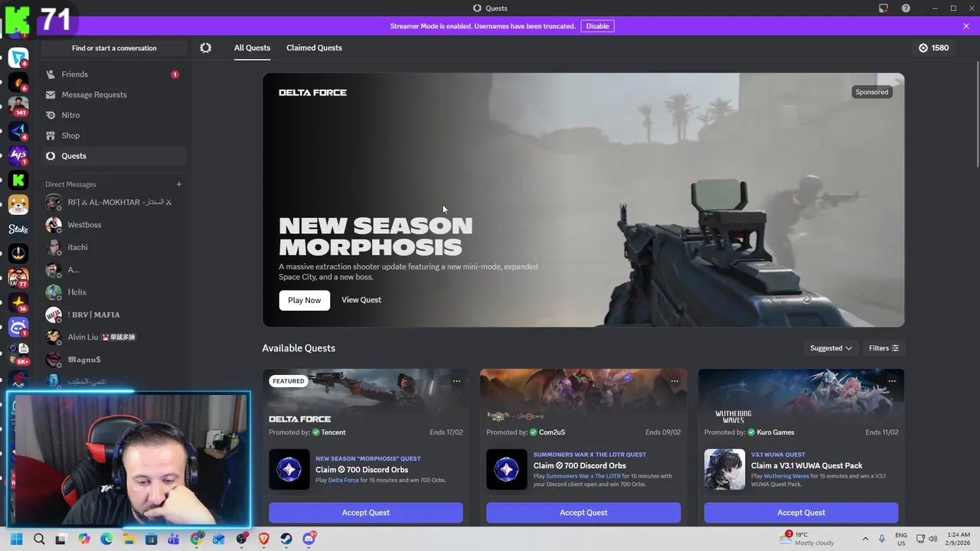The width and height of the screenshot is (980, 551).
Task: Accept the Wuthering Waves quest
Action: point(801,513)
